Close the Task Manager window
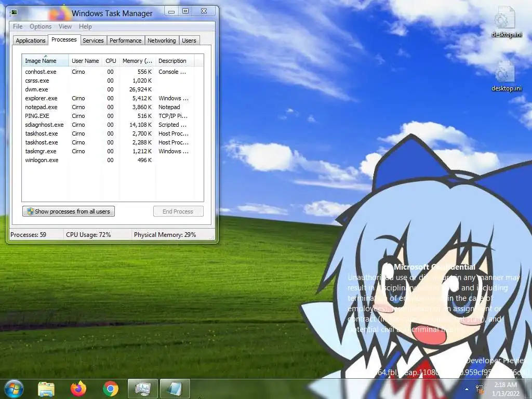 click(x=204, y=11)
